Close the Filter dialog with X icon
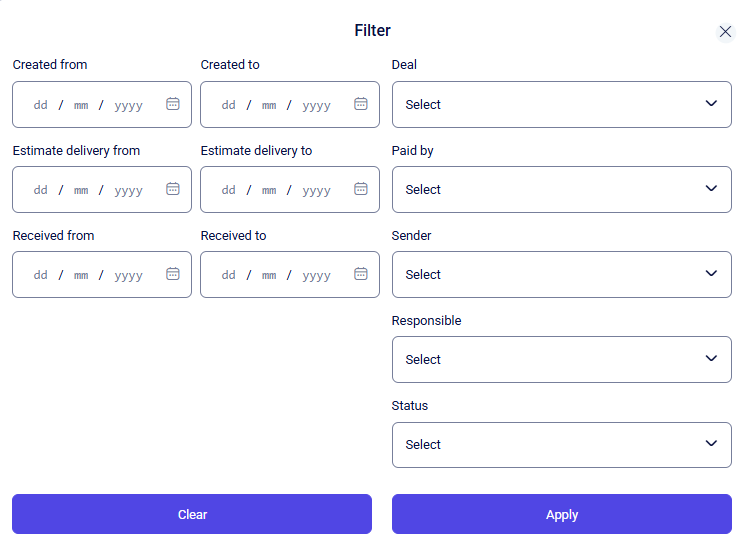This screenshot has width=743, height=551. [x=726, y=32]
